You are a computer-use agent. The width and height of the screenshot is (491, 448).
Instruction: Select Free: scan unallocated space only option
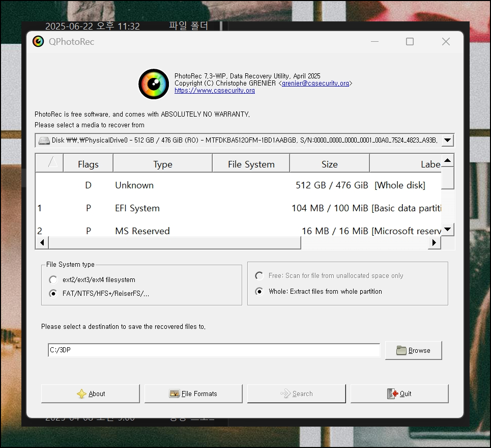259,276
